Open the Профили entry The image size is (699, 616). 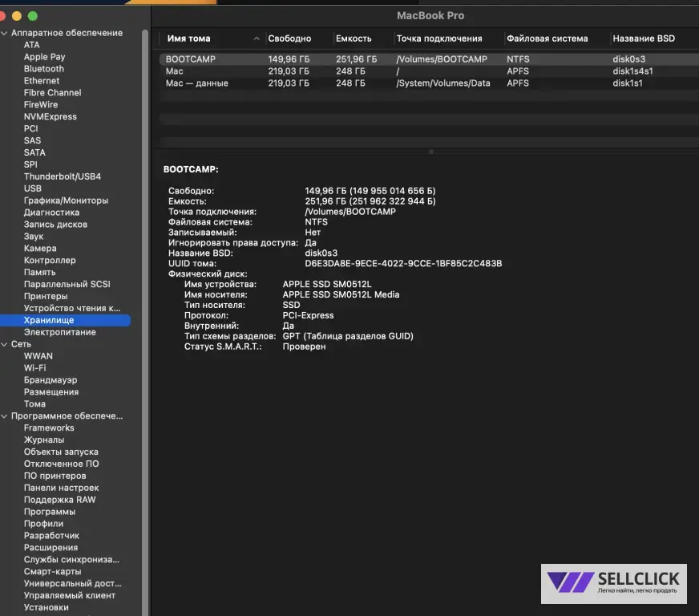tap(43, 524)
